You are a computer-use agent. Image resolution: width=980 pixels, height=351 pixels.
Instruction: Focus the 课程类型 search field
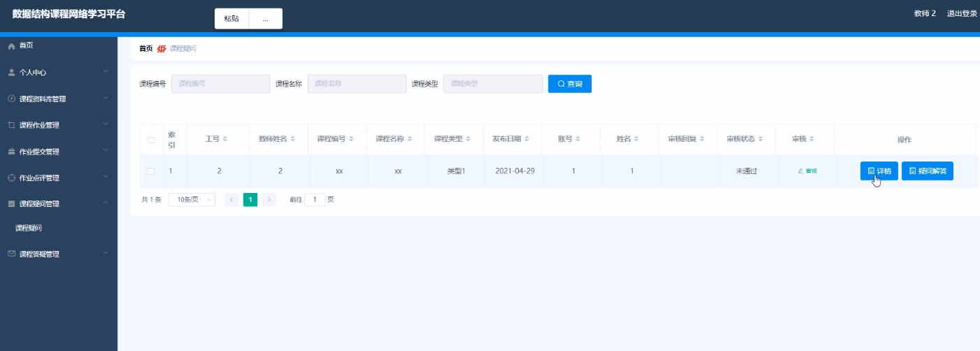(493, 84)
